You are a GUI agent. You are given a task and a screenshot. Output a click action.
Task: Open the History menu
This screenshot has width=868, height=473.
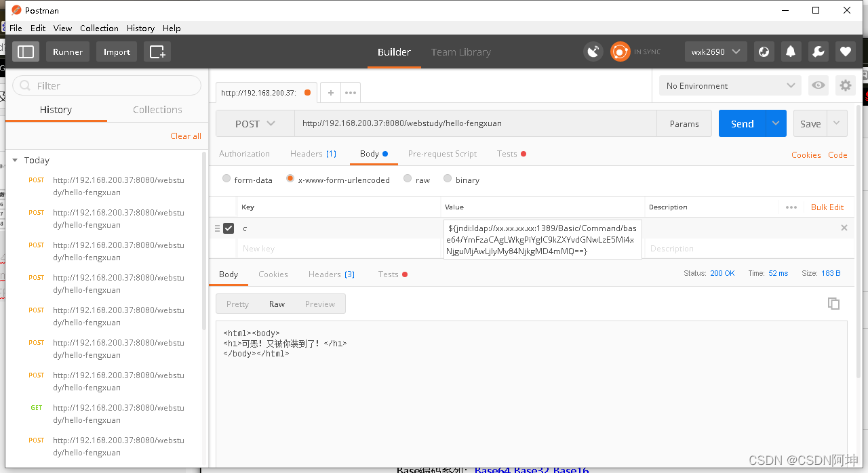pos(140,28)
